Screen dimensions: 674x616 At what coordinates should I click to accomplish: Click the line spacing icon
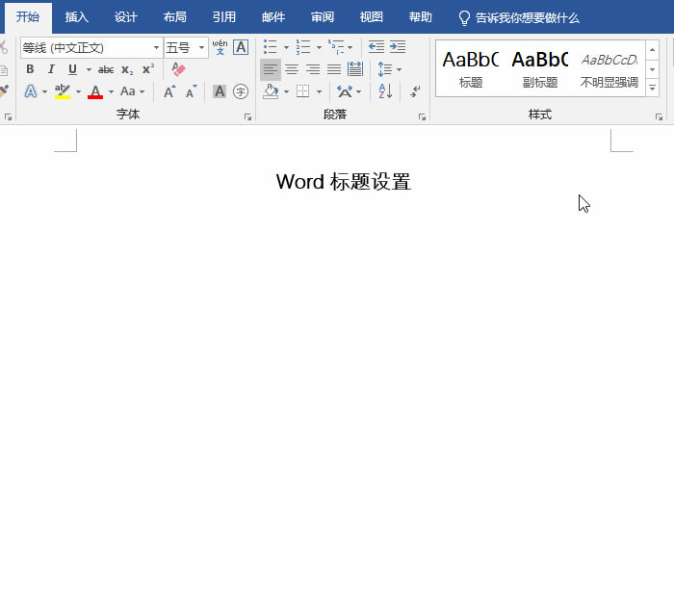tap(384, 69)
